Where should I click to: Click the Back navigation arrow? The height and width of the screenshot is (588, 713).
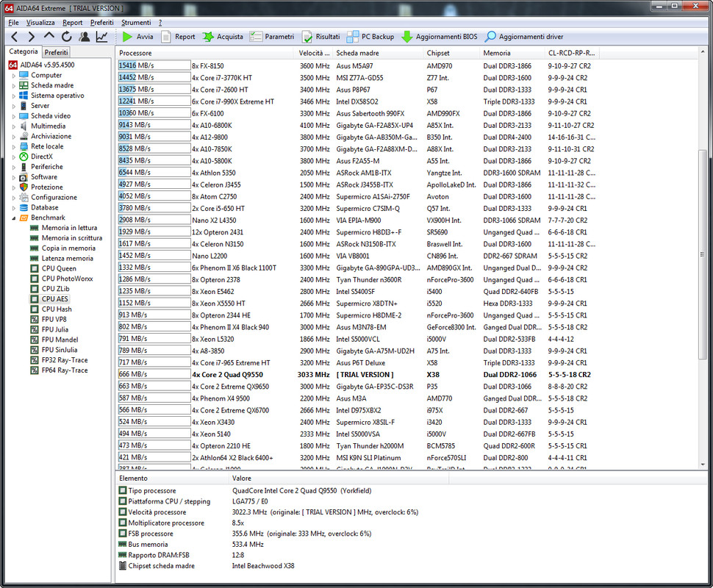[14, 37]
